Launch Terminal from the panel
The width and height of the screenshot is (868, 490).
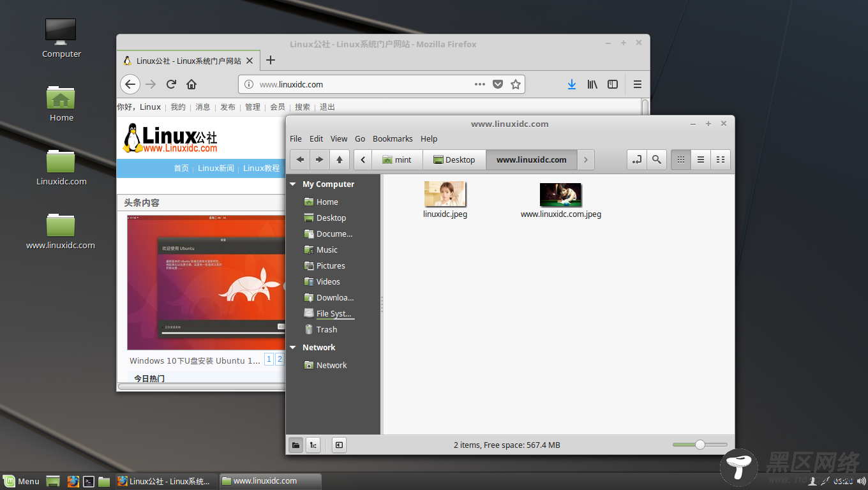89,482
